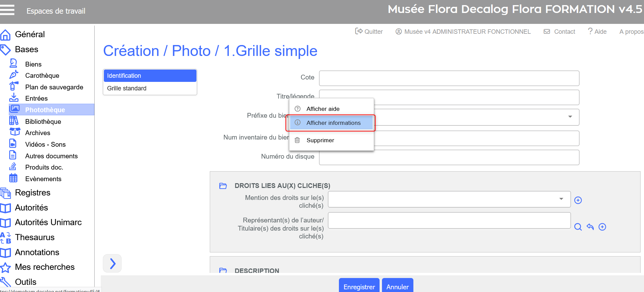The height and width of the screenshot is (292, 644).
Task: Click the Quitter link
Action: (369, 32)
